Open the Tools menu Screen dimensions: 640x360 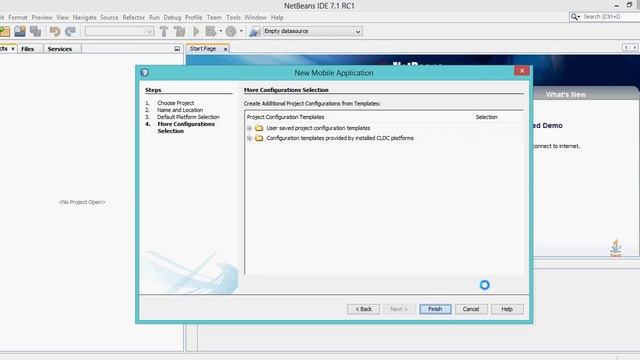click(233, 18)
